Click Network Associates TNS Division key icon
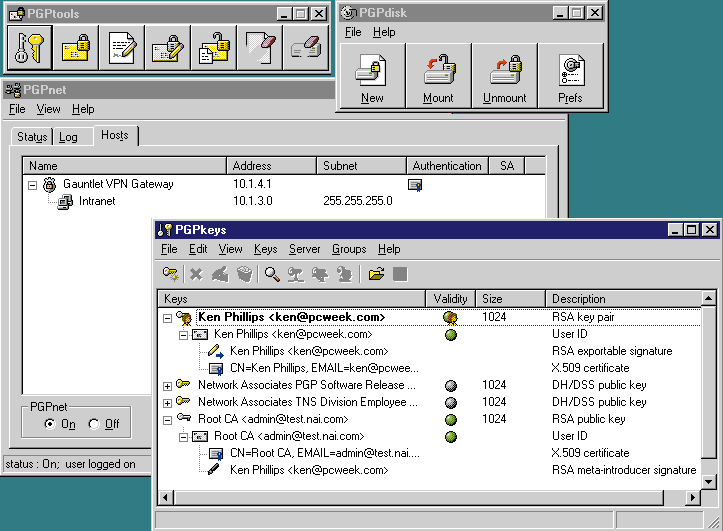This screenshot has width=723, height=531. coord(183,401)
